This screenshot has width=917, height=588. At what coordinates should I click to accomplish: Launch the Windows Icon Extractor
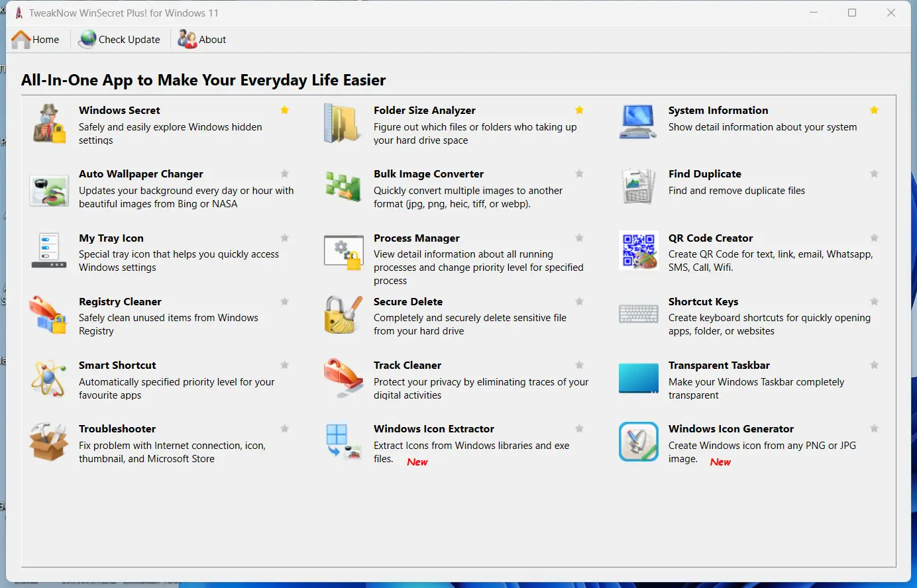pyautogui.click(x=434, y=428)
